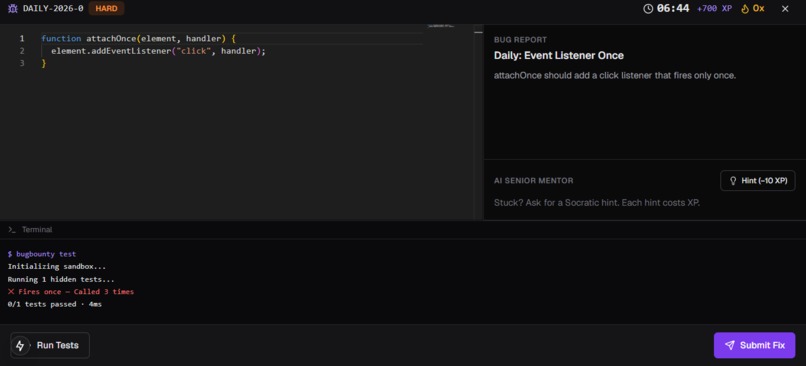Click the '0/1 tests passed · 4ms' summary
This screenshot has height=366, width=806.
click(x=54, y=304)
